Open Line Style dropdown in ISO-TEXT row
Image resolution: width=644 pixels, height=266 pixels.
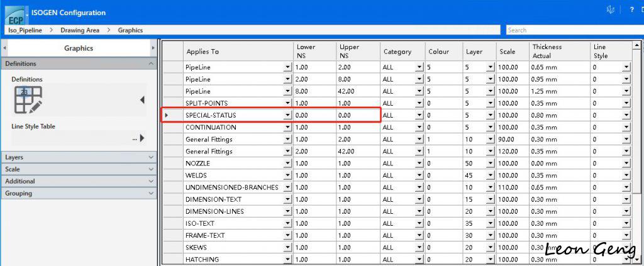(626, 224)
